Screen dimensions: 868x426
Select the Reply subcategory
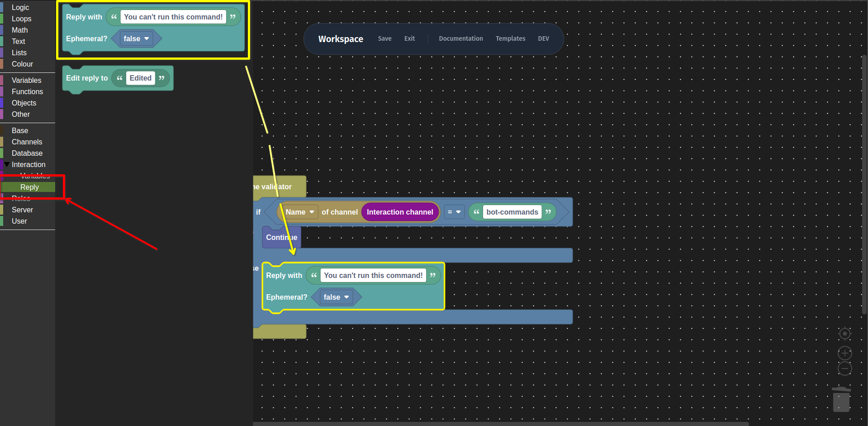tap(29, 187)
